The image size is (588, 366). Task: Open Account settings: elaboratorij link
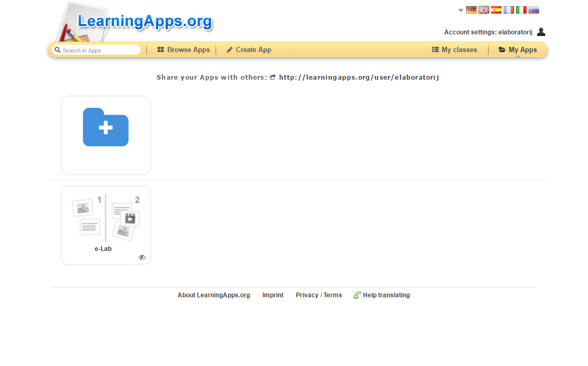tap(488, 32)
